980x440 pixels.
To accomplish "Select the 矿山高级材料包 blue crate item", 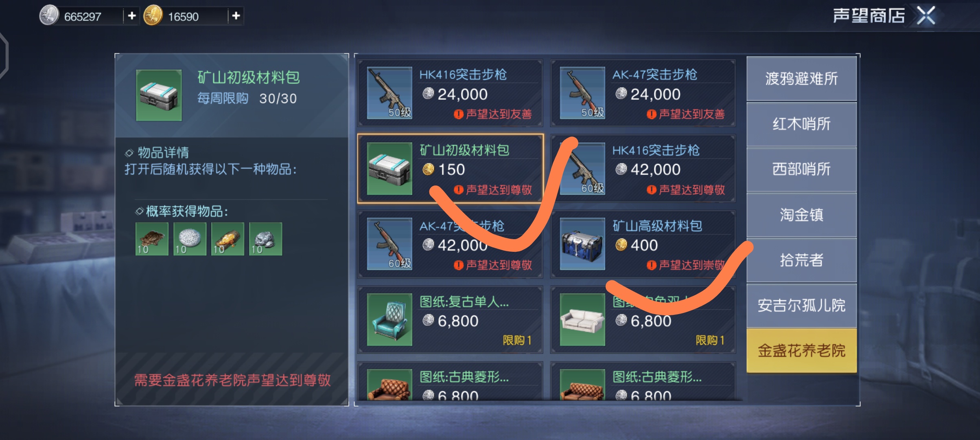I will (643, 244).
